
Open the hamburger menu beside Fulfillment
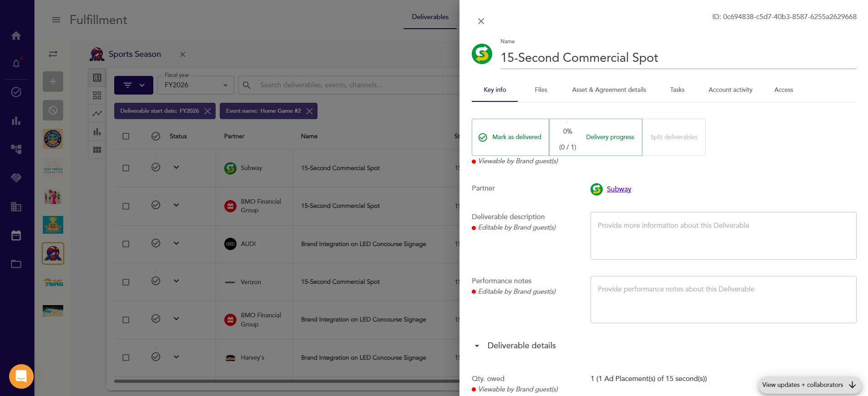pos(56,20)
